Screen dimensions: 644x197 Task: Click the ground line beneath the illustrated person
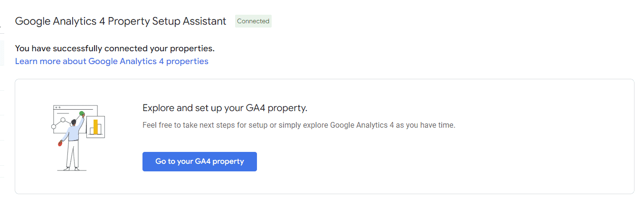(72, 170)
